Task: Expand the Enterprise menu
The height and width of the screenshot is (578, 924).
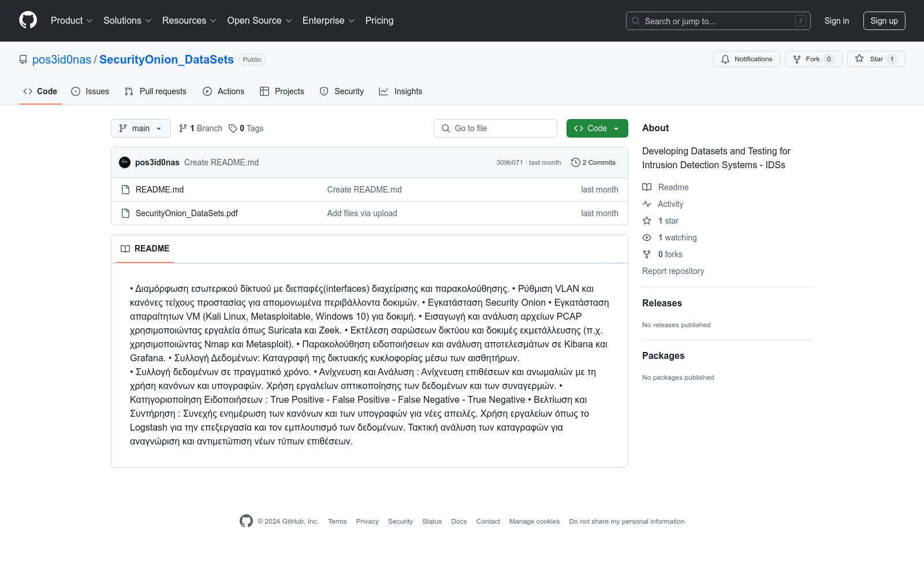Action: (x=329, y=21)
